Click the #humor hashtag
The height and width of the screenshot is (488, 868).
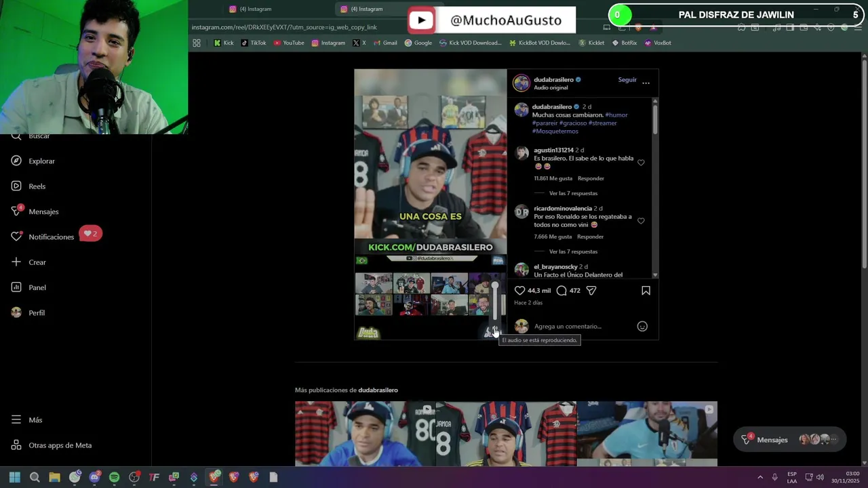(x=616, y=115)
